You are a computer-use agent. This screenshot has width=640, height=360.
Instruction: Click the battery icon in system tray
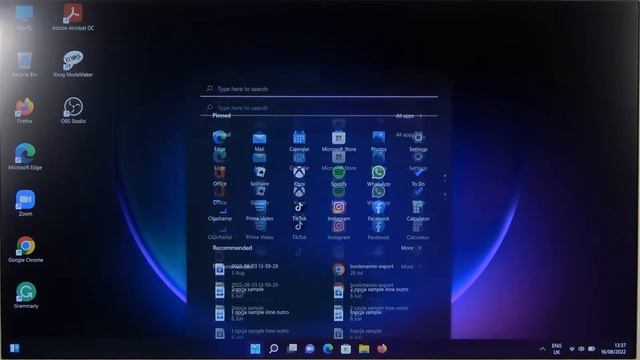point(591,349)
